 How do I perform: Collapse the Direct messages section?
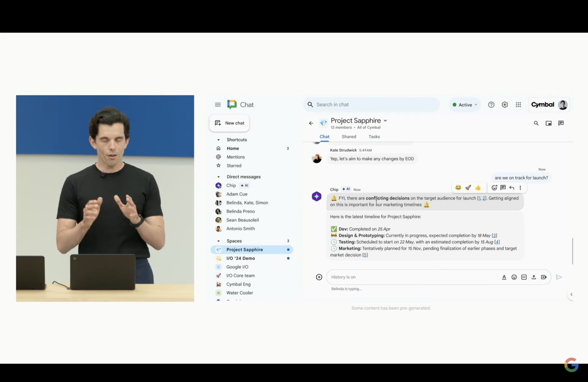coord(218,176)
